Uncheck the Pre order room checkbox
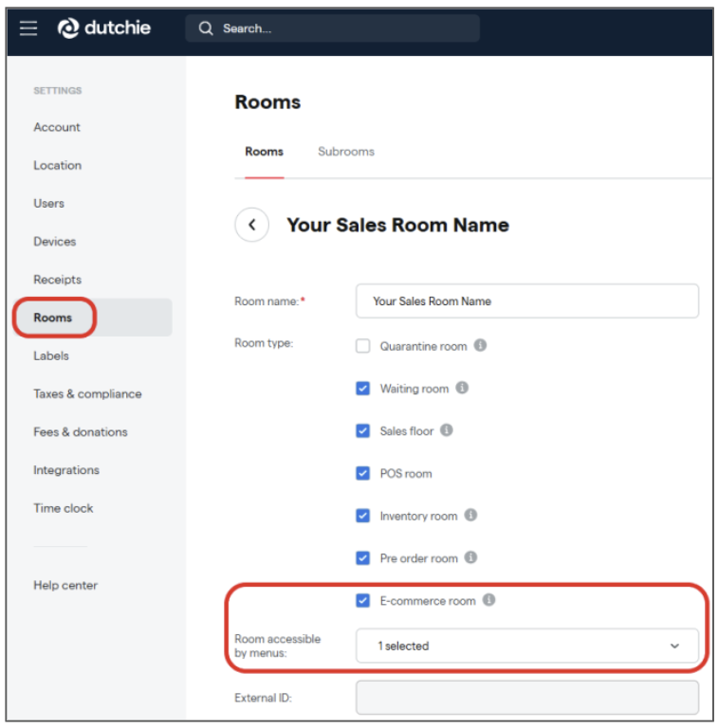The height and width of the screenshot is (728, 718). point(362,558)
